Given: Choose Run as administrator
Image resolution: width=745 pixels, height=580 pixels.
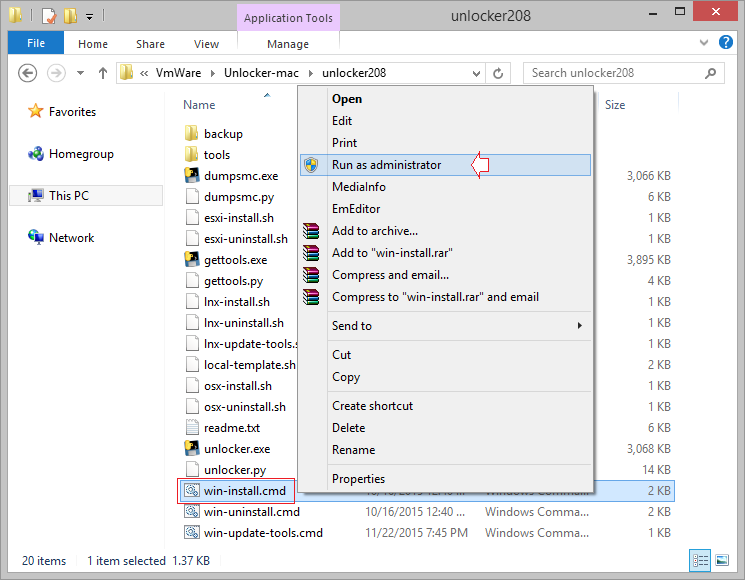Looking at the screenshot, I should [445, 165].
